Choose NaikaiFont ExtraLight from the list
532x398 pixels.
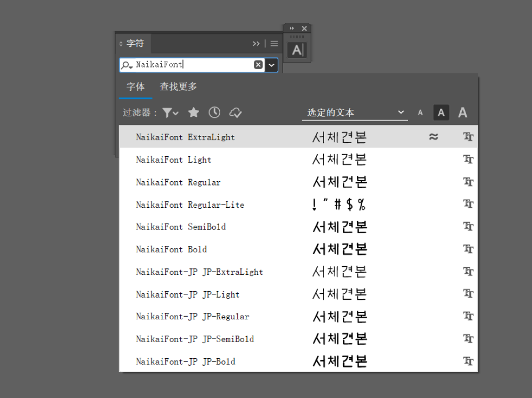coord(298,137)
